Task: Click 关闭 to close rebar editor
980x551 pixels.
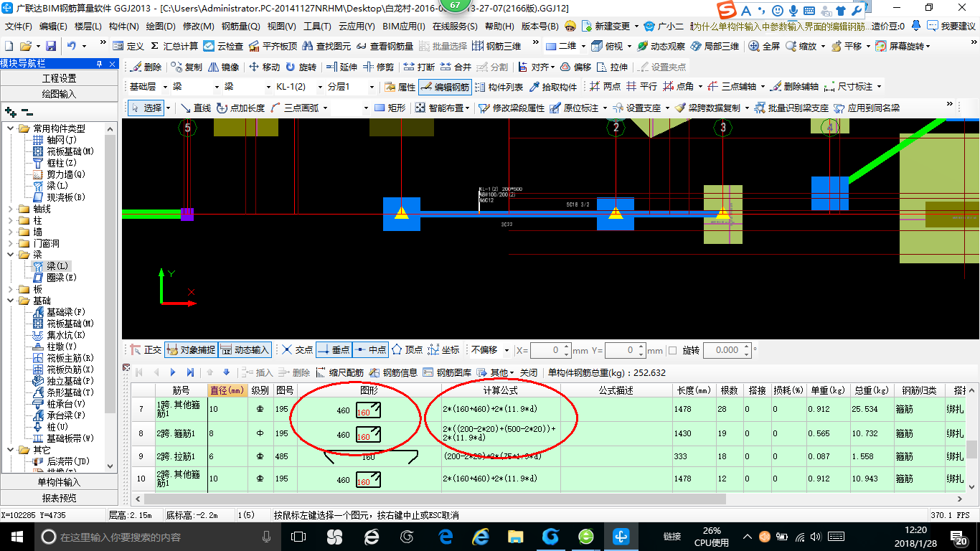Action: [528, 372]
